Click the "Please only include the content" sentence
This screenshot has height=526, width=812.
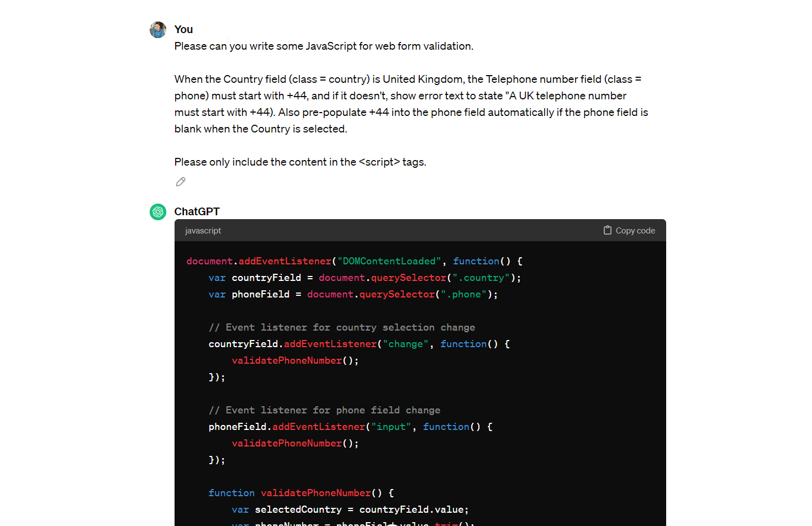300,162
